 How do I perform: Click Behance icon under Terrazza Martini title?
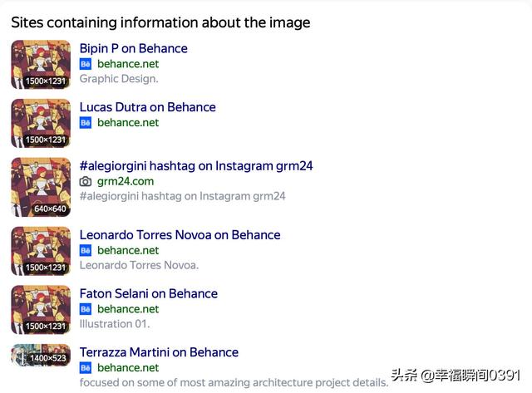86,367
